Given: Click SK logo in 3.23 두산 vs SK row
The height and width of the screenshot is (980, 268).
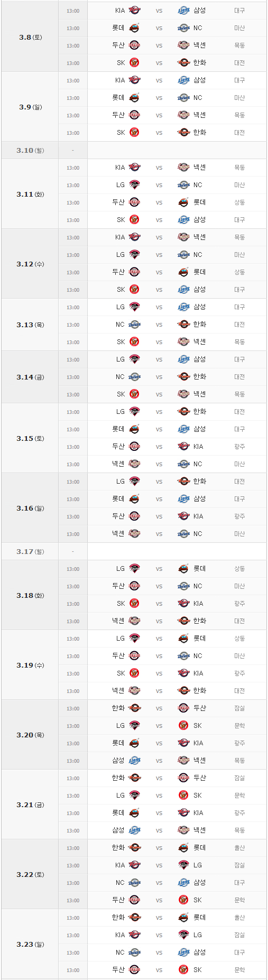Looking at the screenshot, I should (183, 970).
